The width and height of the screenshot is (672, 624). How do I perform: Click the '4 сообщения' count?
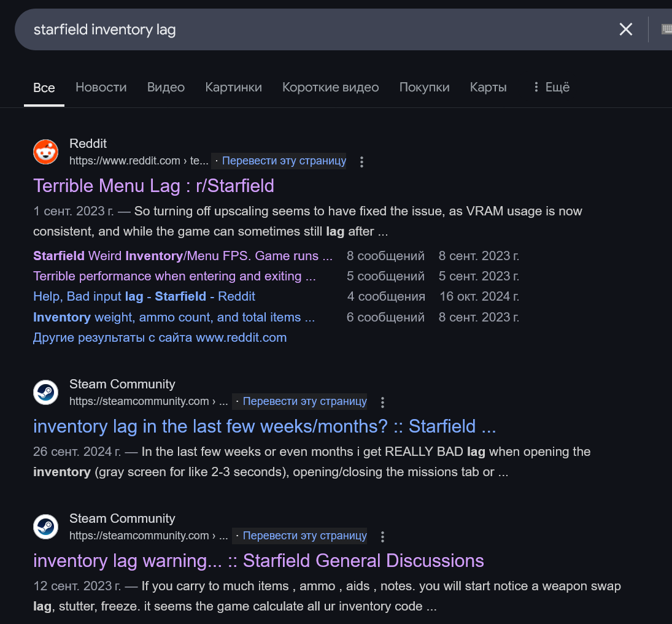[386, 296]
